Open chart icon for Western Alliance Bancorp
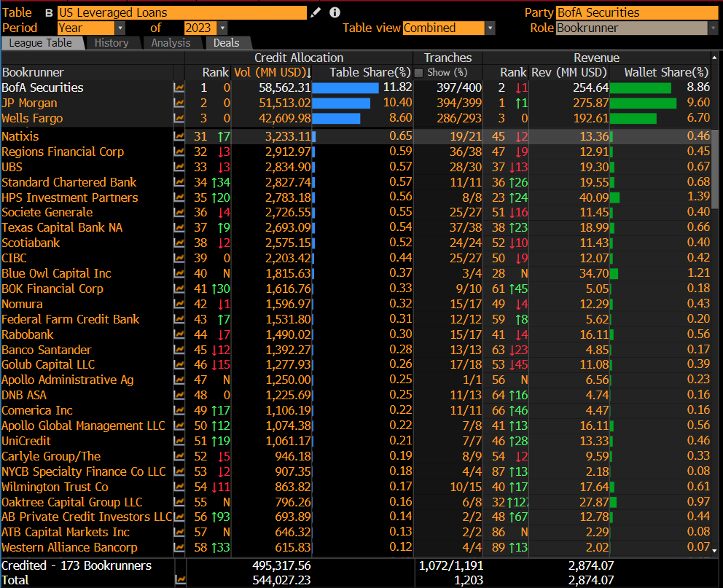Screen dimensions: 723x588 (x=179, y=547)
